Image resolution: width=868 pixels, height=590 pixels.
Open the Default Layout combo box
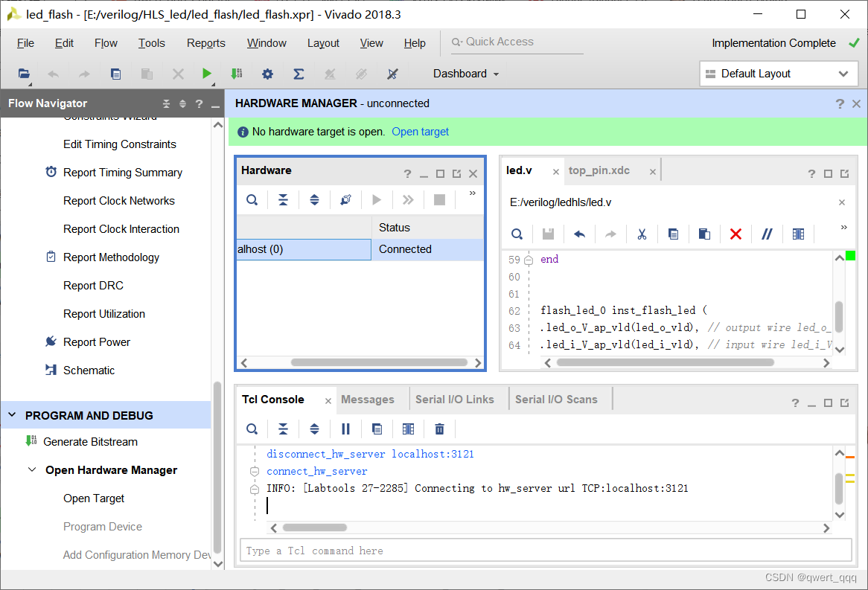(779, 74)
